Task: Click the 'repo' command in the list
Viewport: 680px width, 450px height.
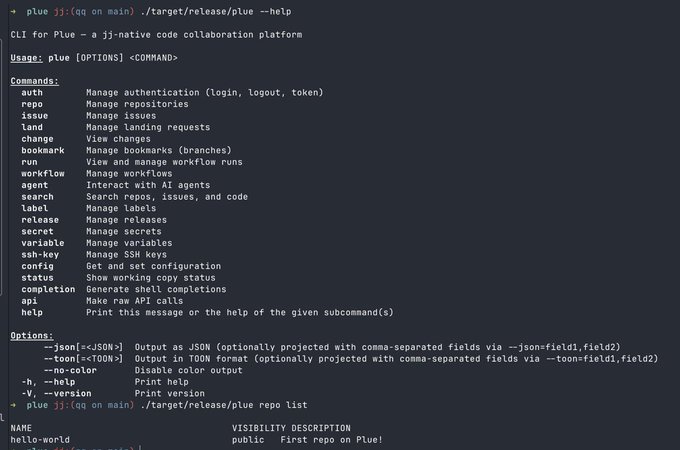Action: [32, 104]
